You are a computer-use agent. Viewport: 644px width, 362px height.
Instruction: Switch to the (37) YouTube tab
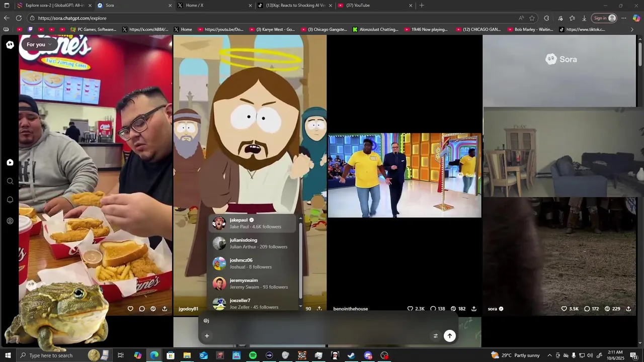pos(375,6)
